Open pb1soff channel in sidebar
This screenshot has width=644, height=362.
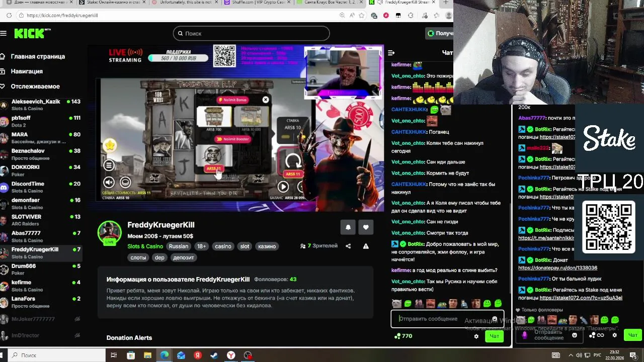pyautogui.click(x=41, y=121)
